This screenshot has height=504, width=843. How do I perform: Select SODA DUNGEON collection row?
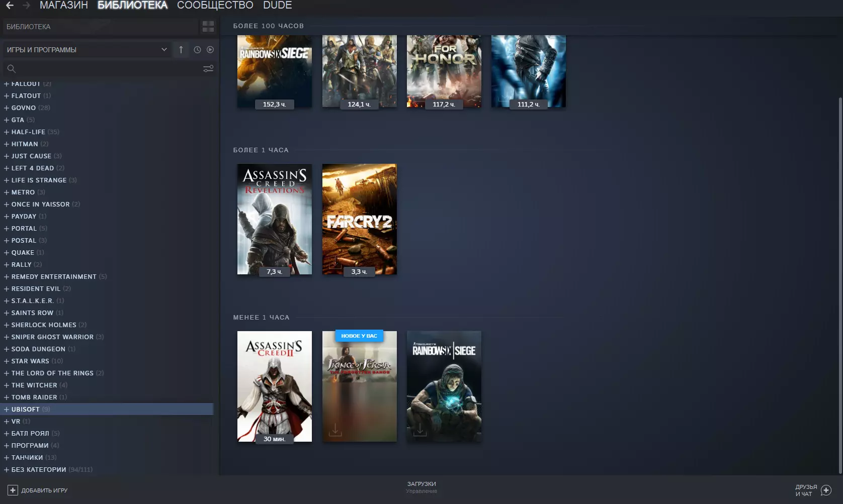click(107, 349)
